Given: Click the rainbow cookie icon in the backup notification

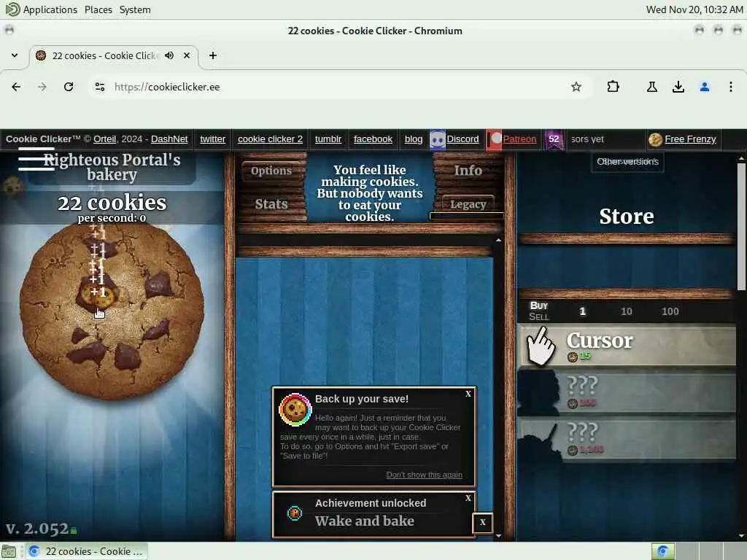Looking at the screenshot, I should coord(295,410).
